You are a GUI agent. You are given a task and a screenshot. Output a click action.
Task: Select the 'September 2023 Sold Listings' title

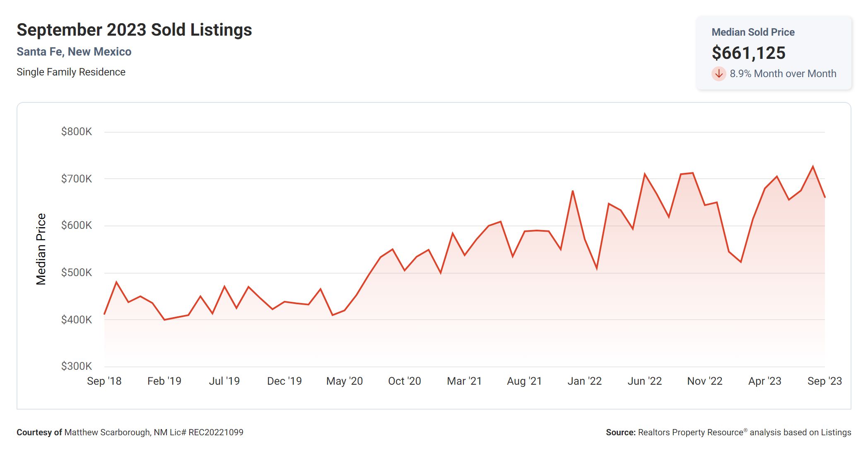tap(134, 30)
